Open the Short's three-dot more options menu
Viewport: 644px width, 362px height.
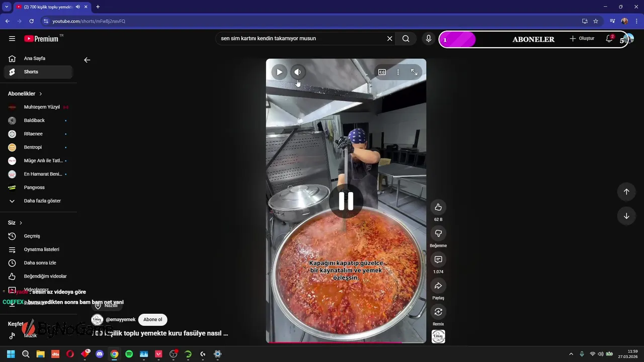398,72
